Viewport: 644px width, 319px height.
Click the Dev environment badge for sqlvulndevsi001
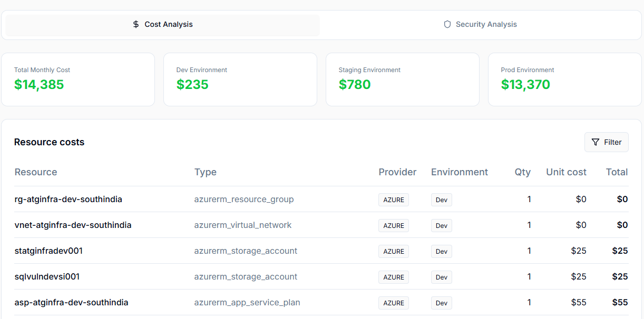click(441, 277)
